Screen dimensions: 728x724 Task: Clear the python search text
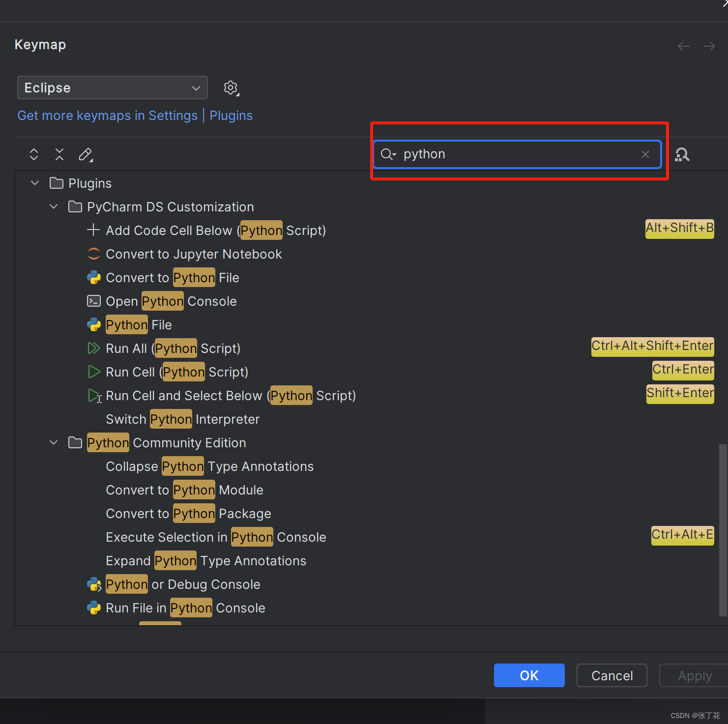645,154
